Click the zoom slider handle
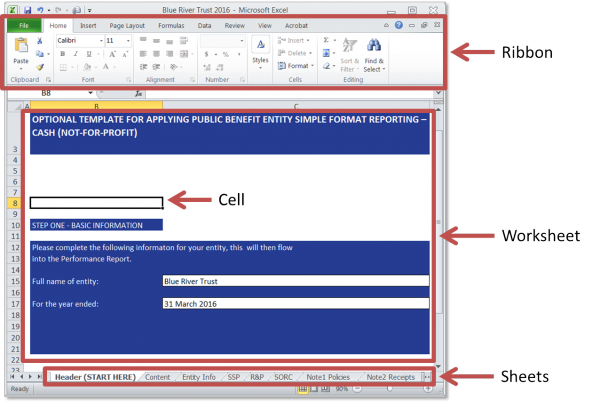 [390, 389]
